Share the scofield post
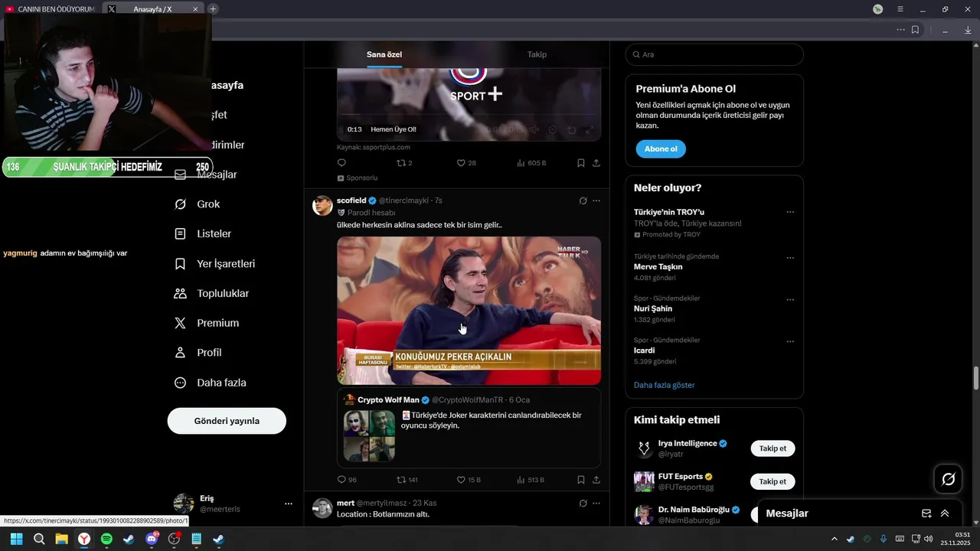980x551 pixels. click(x=596, y=480)
